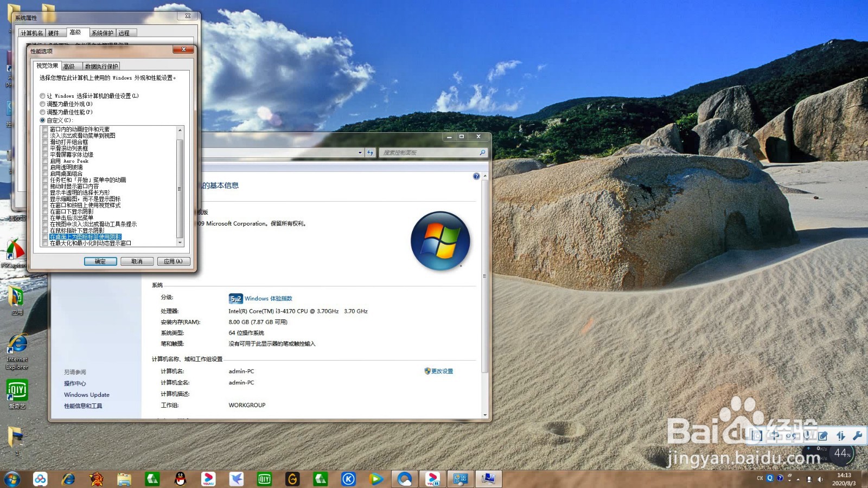Toggle 在窗口下显示阴影 checkbox
The width and height of the screenshot is (868, 488).
pyautogui.click(x=45, y=211)
